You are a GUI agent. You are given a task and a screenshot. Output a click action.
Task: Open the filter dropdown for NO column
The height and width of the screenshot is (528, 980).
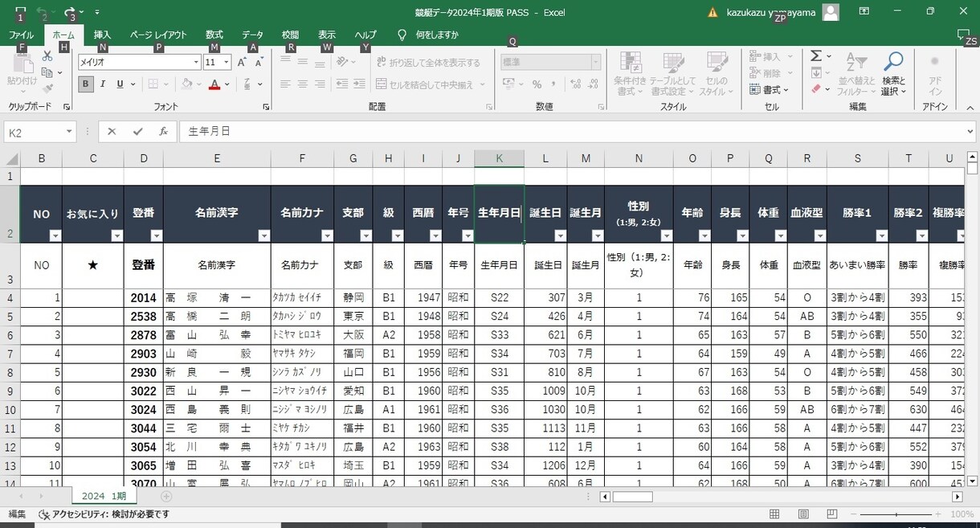coord(55,235)
